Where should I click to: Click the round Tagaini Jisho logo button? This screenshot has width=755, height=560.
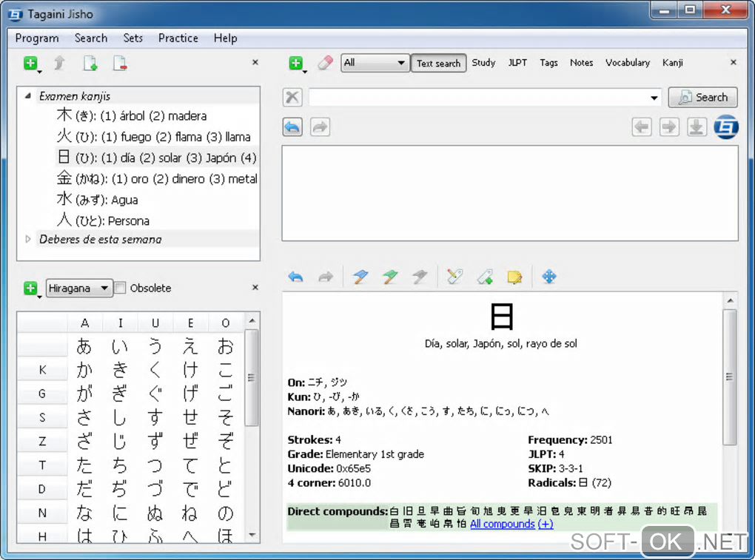pos(726,127)
